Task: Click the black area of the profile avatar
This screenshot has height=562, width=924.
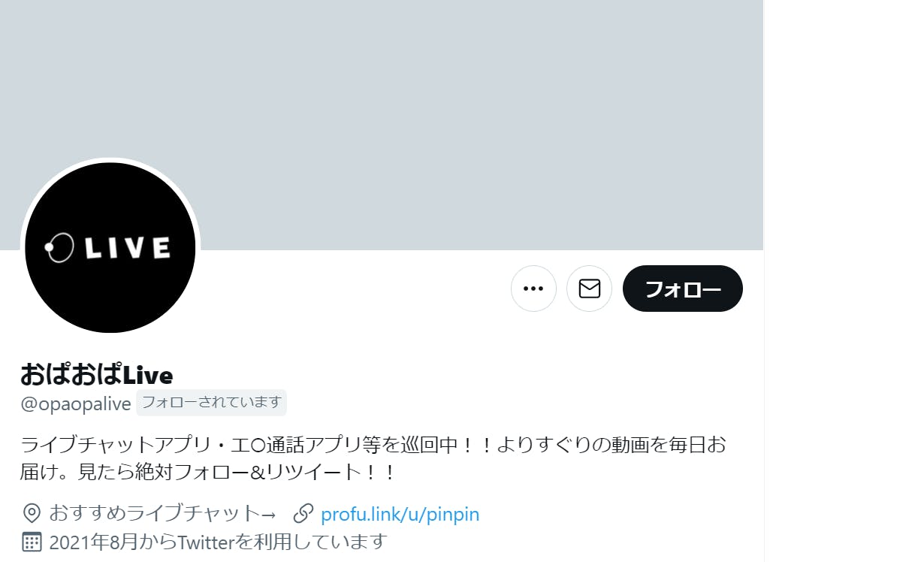Action: coord(110,301)
